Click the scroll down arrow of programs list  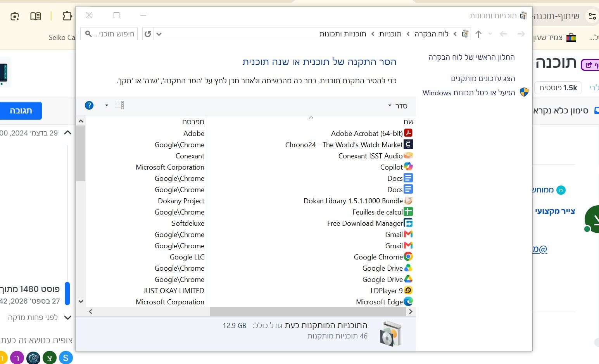click(x=81, y=301)
